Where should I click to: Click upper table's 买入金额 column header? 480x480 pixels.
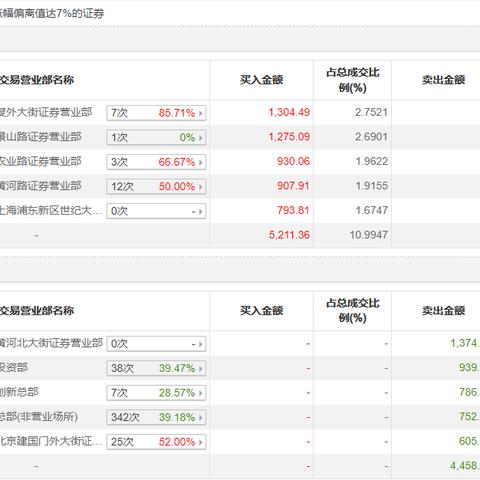[x=262, y=80]
